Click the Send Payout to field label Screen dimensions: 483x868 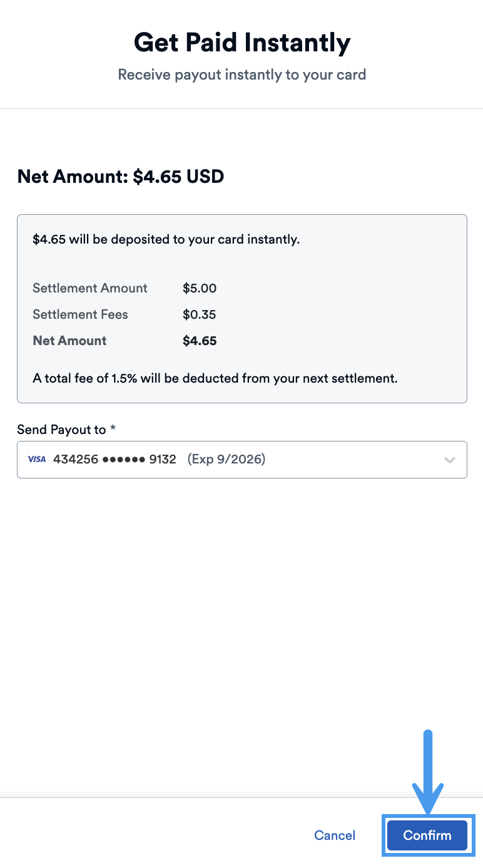[59, 430]
